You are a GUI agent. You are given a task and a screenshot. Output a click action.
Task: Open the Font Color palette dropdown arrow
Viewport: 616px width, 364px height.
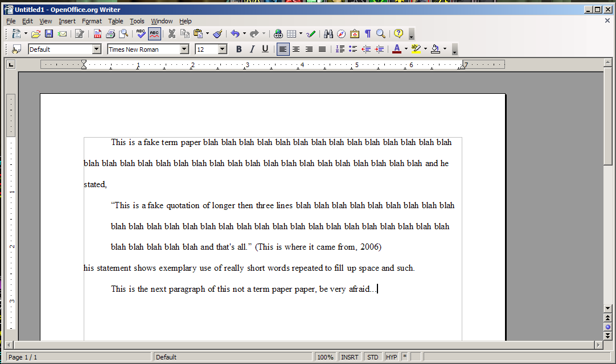[406, 49]
